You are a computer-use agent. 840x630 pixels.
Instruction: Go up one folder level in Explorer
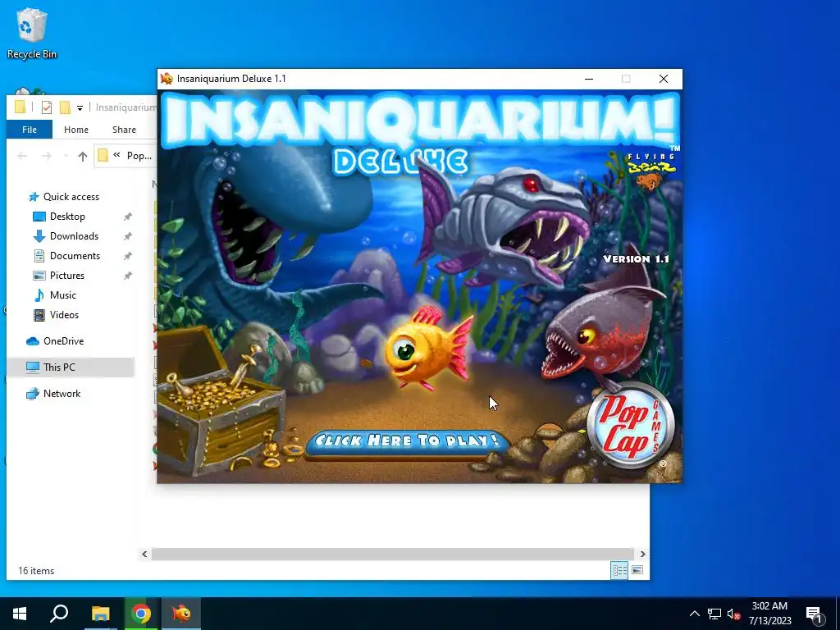83,156
